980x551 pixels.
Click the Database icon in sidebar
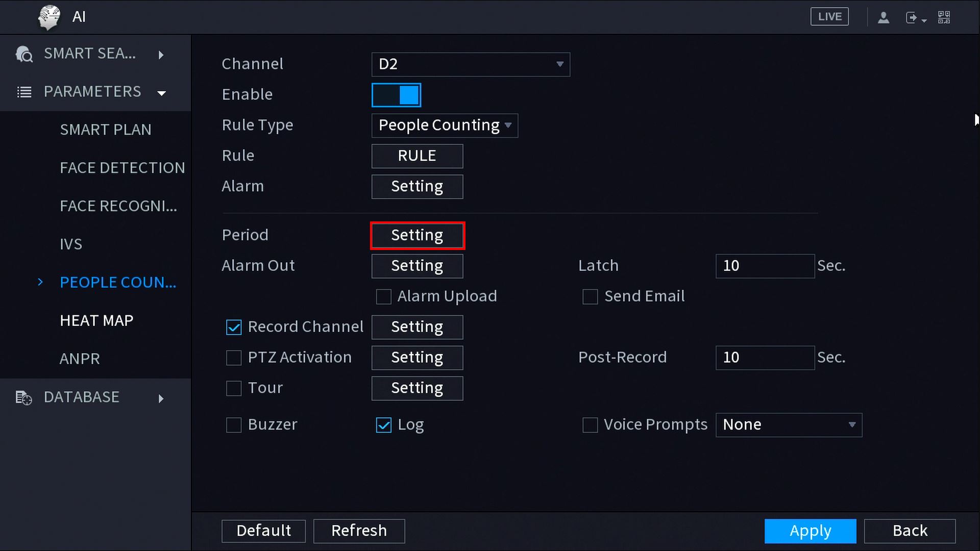(24, 397)
